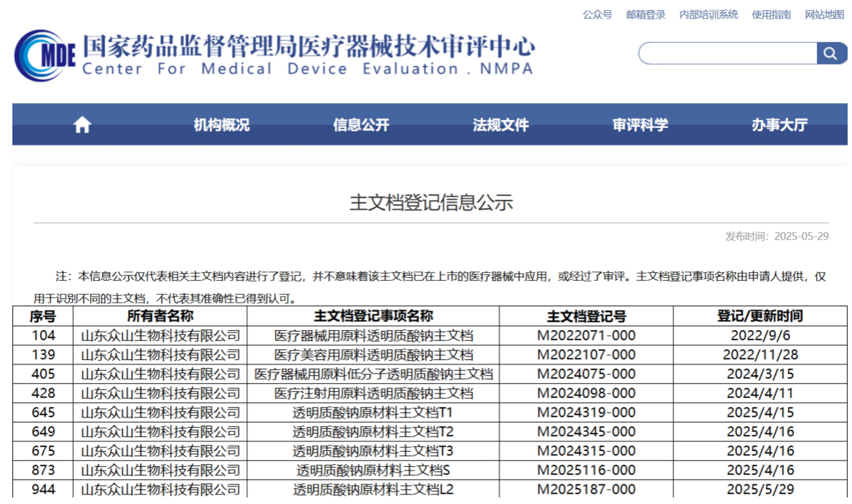
Task: Click the 公众号 link at top
Action: tap(597, 15)
